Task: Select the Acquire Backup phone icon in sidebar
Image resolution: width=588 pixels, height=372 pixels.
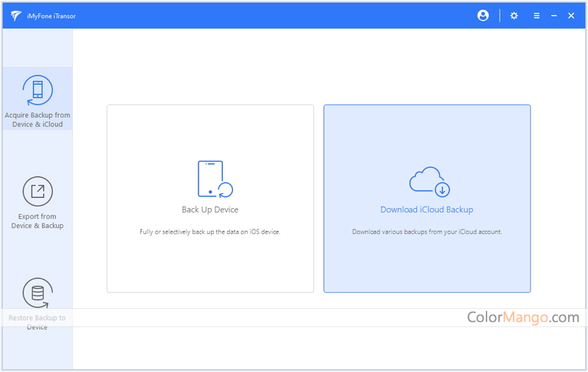Action: click(37, 90)
